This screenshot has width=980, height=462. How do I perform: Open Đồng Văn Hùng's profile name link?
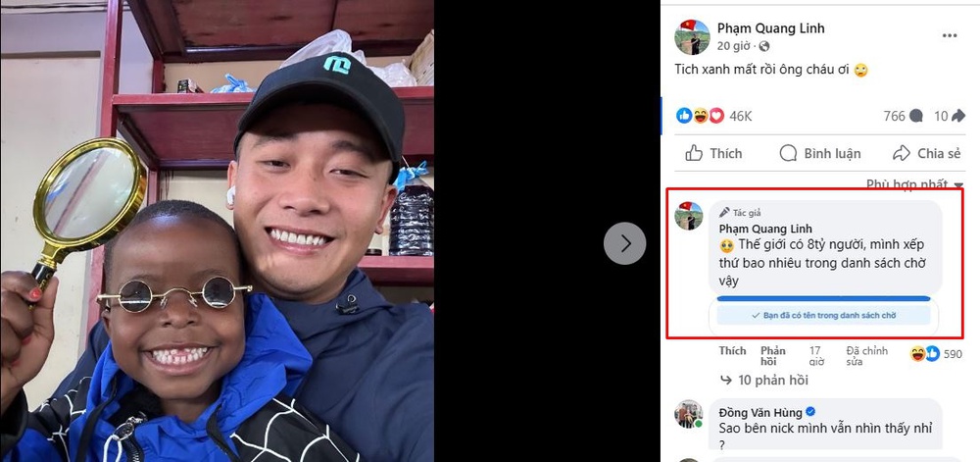[760, 412]
